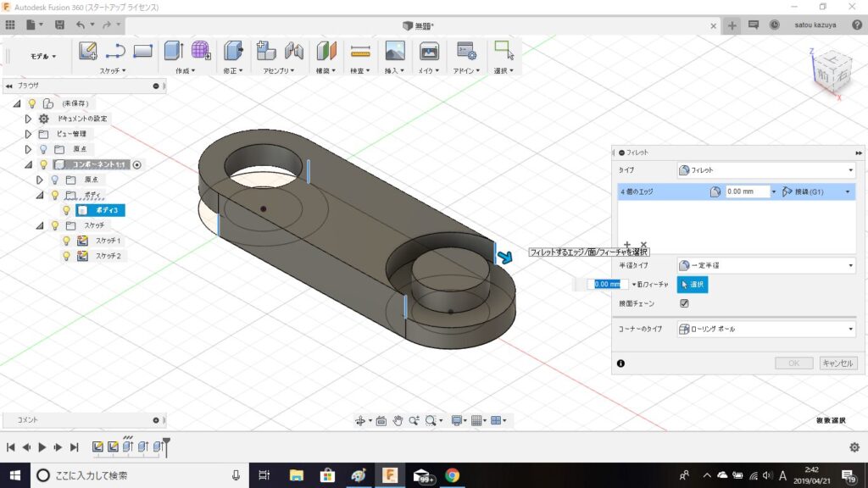Click the Measure inspect icon
The image size is (868, 488).
(360, 52)
